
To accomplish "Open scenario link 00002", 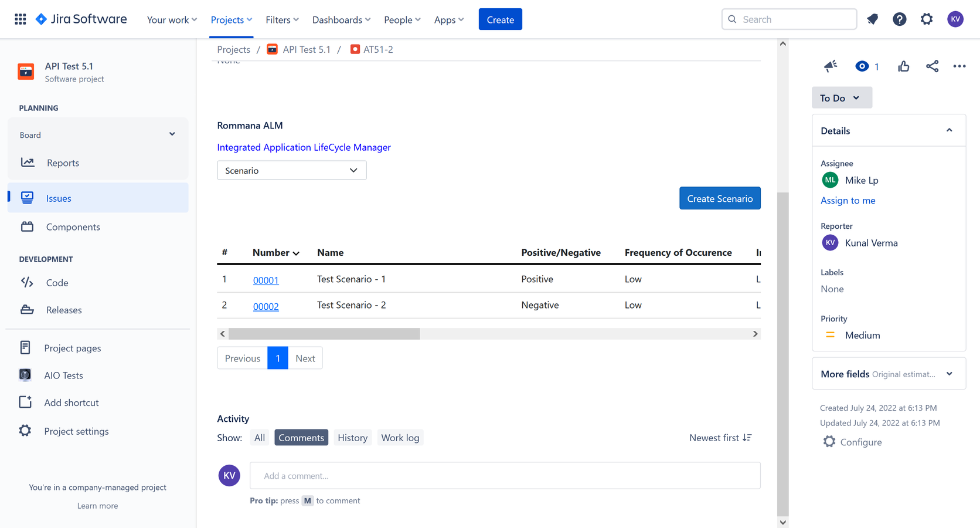I will 266,306.
